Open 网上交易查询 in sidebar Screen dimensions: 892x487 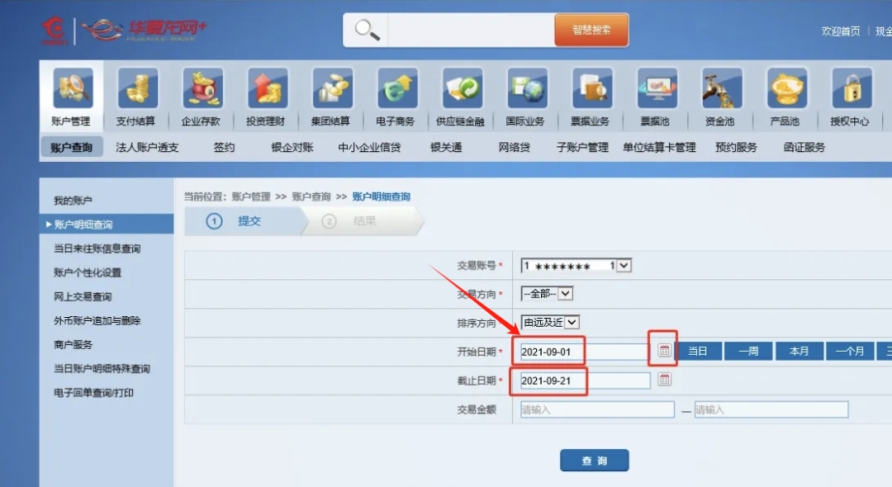(x=82, y=296)
